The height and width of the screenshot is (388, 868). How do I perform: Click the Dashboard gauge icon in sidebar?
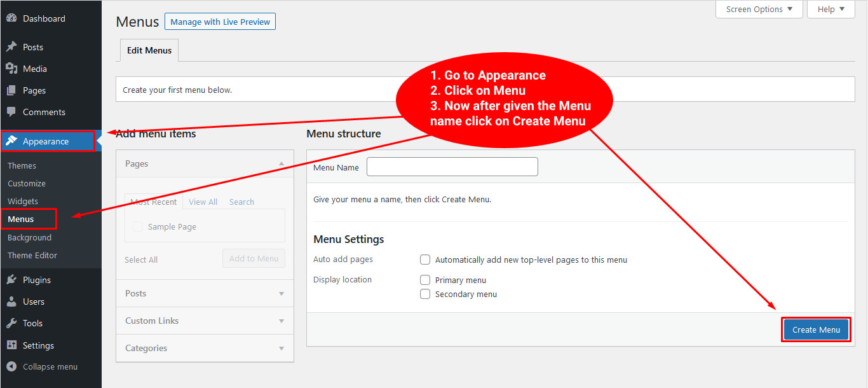[11, 18]
